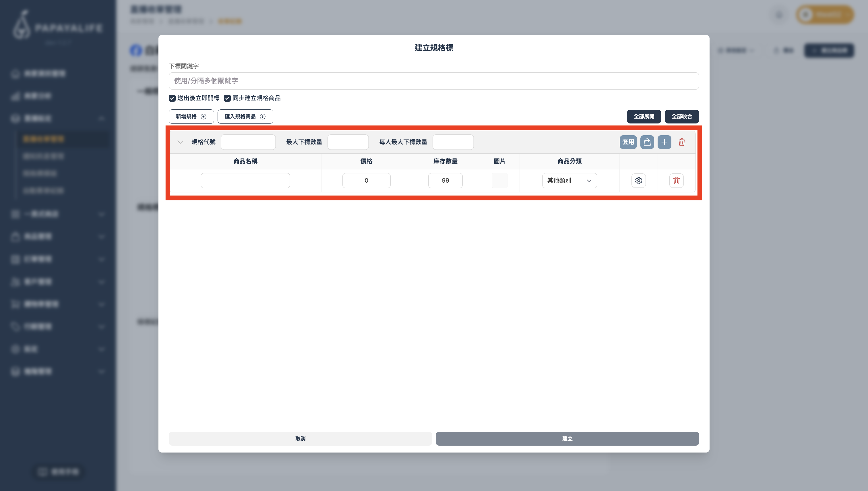Delete the product row using its red trash icon
This screenshot has width=868, height=491.
676,180
